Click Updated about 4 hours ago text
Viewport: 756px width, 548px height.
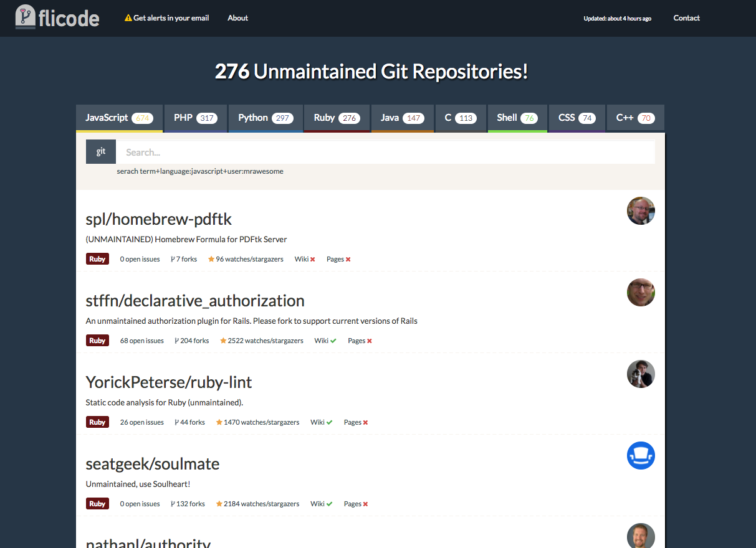click(618, 19)
